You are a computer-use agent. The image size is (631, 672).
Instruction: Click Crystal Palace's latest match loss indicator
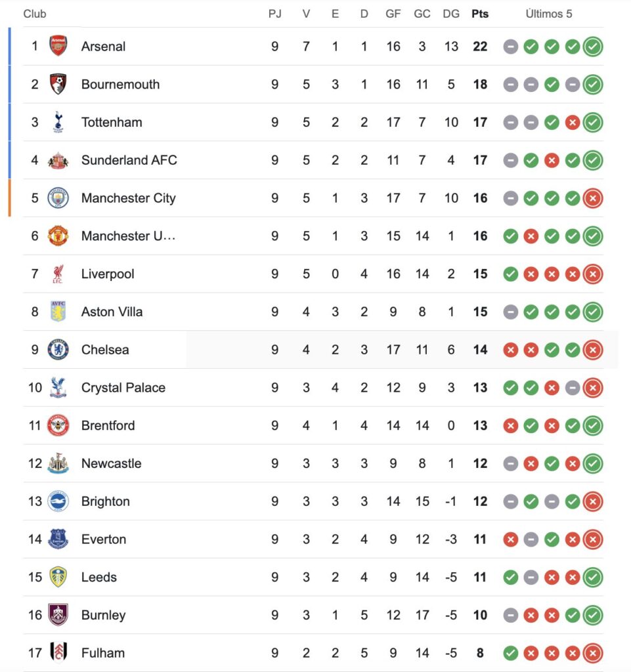coord(593,388)
